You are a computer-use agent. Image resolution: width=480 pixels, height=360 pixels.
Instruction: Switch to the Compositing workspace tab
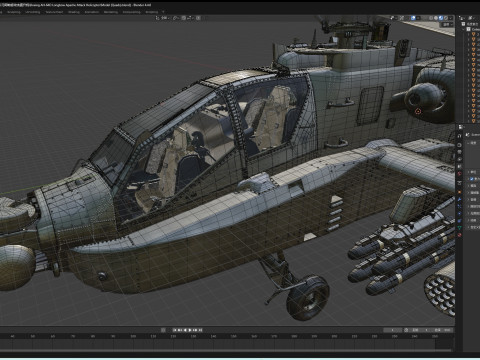point(132,12)
